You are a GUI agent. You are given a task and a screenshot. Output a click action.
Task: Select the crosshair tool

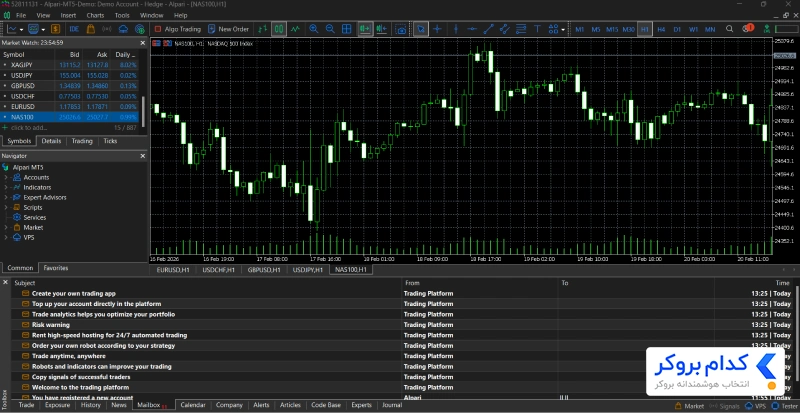[x=437, y=29]
